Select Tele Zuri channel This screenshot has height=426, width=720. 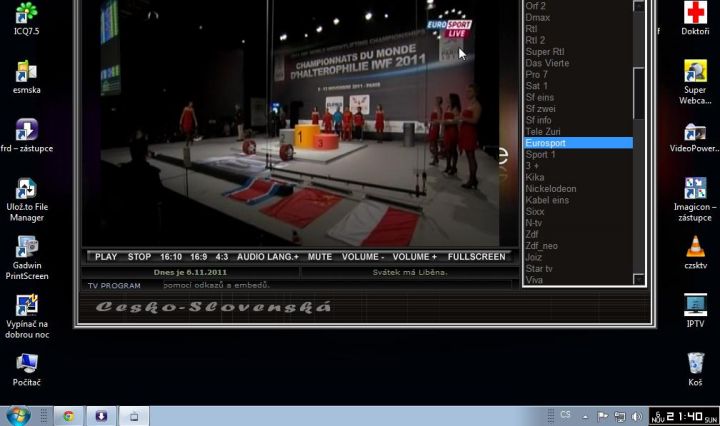(543, 132)
